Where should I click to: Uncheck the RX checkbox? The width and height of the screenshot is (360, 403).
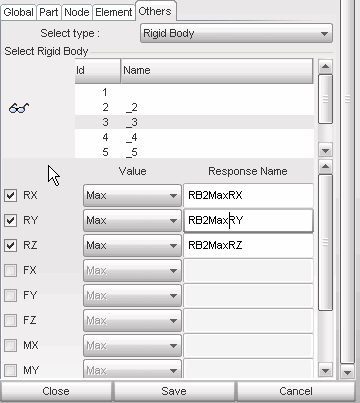coord(10,195)
